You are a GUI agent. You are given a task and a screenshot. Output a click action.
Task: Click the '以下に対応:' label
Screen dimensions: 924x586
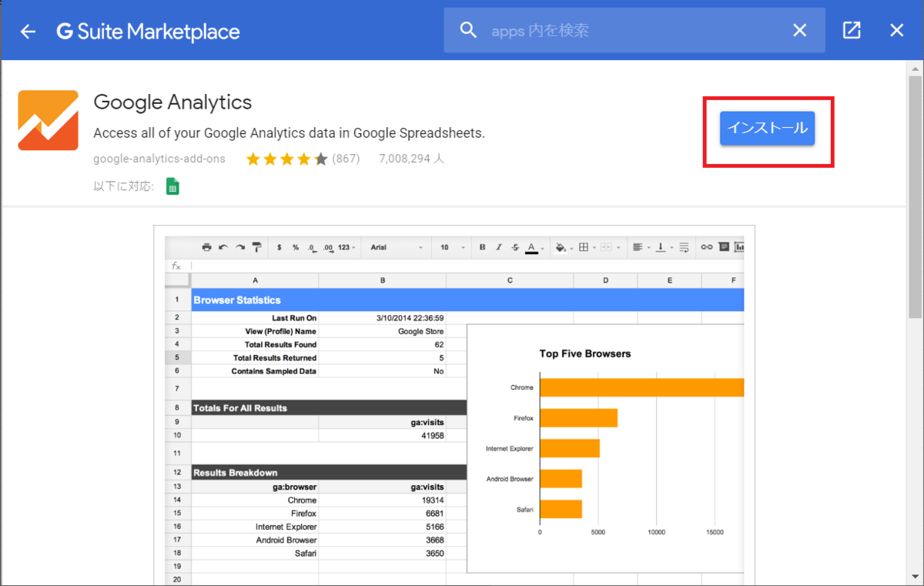(x=124, y=186)
